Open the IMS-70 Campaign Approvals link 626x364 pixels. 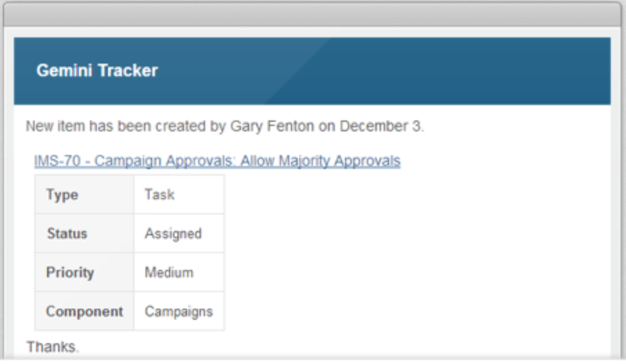[217, 161]
